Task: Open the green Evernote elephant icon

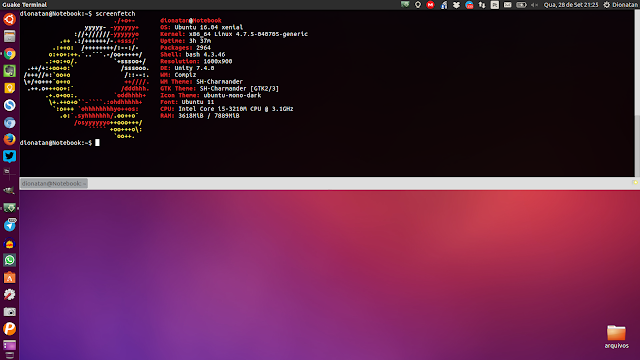Action: pyautogui.click(x=9, y=71)
